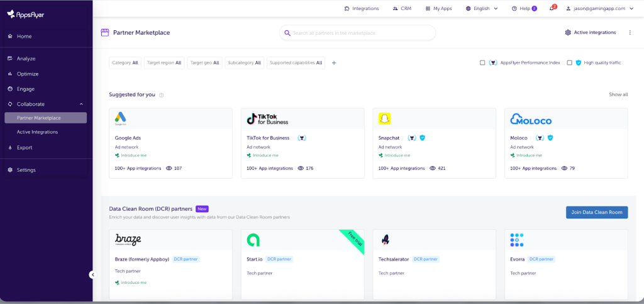This screenshot has width=644, height=304.
Task: Click the AppsFlyer logo in sidebar
Action: pos(26,14)
